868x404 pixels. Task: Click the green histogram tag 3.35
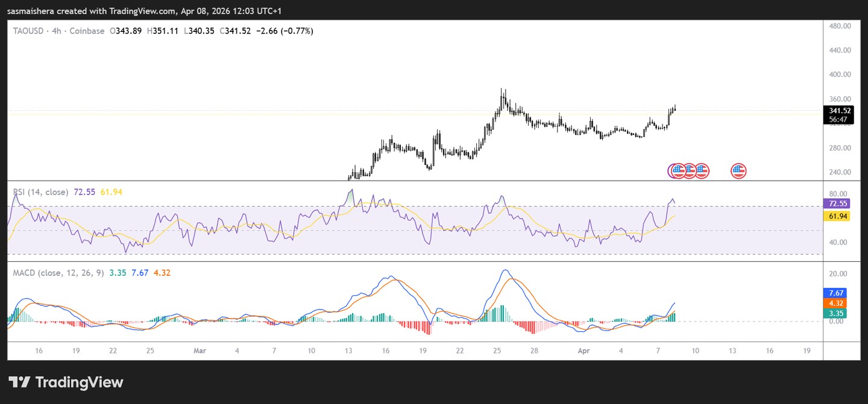(x=835, y=313)
